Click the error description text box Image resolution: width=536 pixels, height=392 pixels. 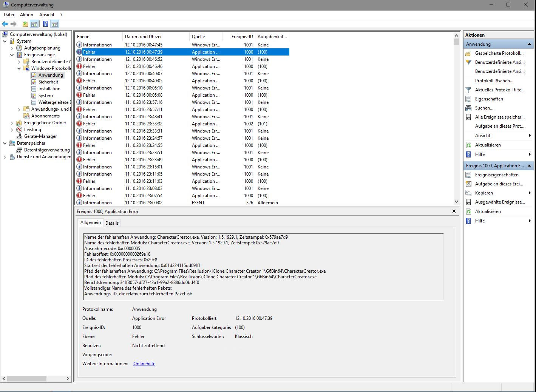pos(263,267)
